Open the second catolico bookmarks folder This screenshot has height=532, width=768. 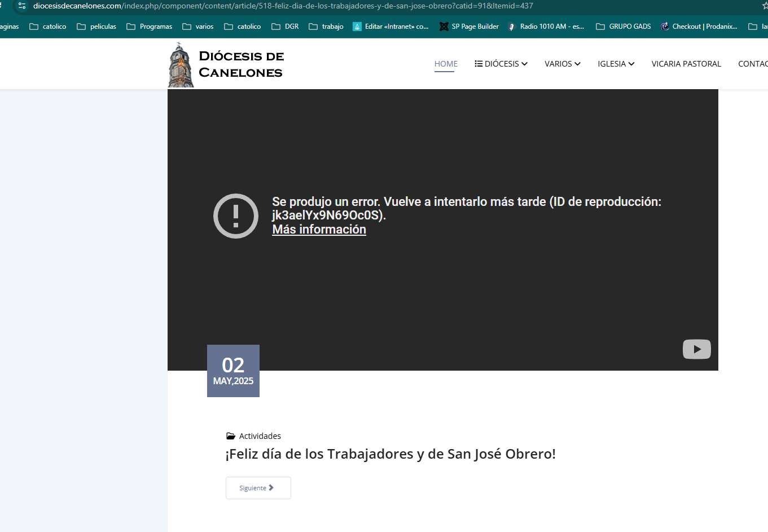pos(243,27)
